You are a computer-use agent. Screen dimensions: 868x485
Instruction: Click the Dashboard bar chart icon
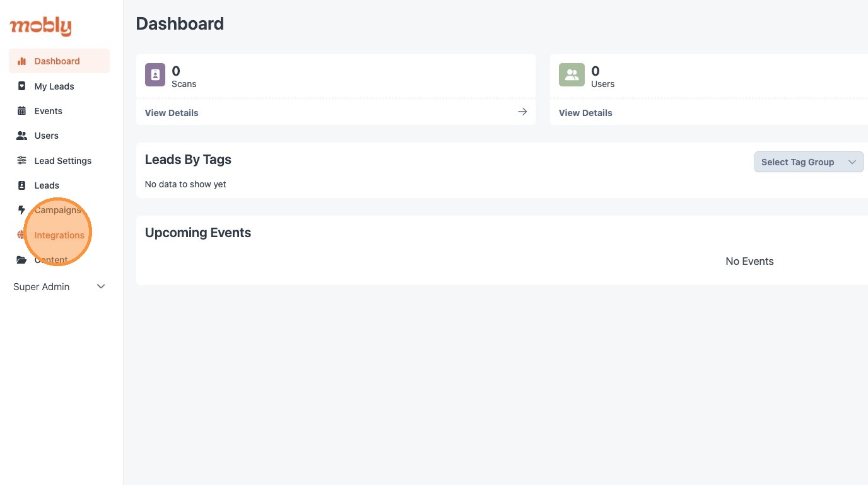click(22, 61)
